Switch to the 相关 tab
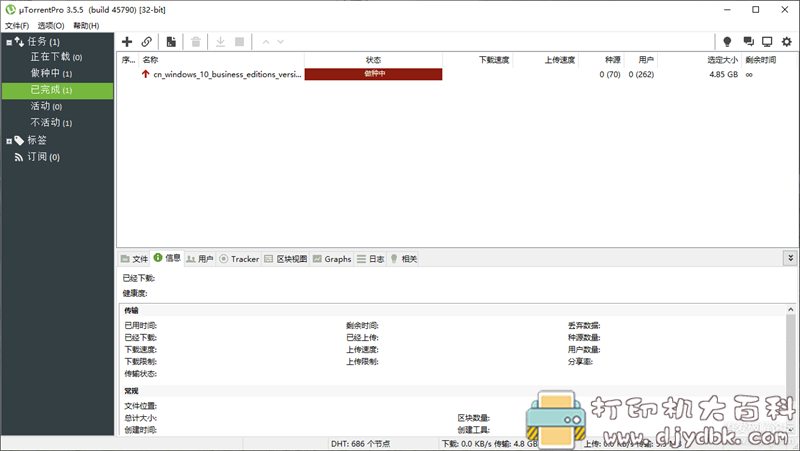 pos(404,259)
